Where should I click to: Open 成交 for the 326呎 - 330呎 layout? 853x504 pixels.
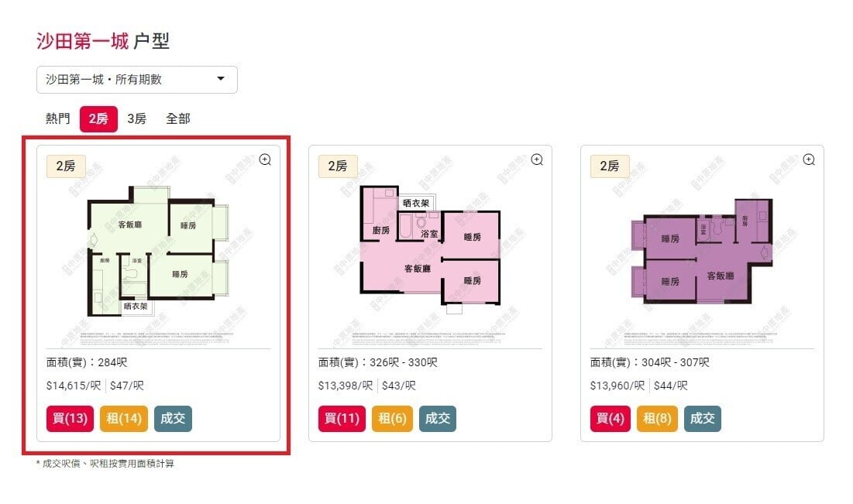tap(438, 419)
